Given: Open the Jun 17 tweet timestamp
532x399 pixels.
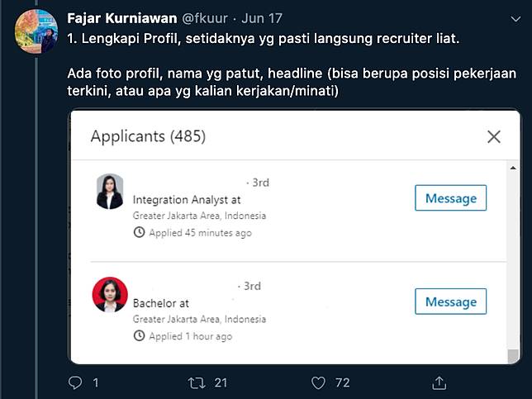Looking at the screenshot, I should point(262,18).
